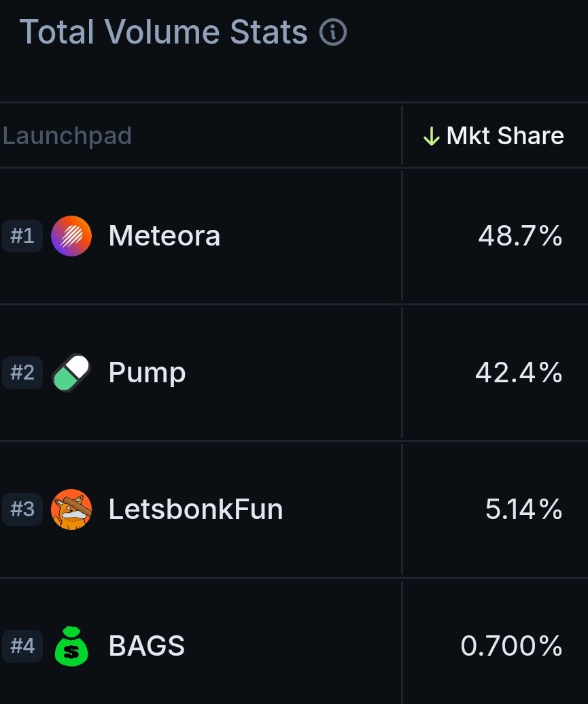588x704 pixels.
Task: Open the Meteora launchpad name
Action: coord(165,236)
